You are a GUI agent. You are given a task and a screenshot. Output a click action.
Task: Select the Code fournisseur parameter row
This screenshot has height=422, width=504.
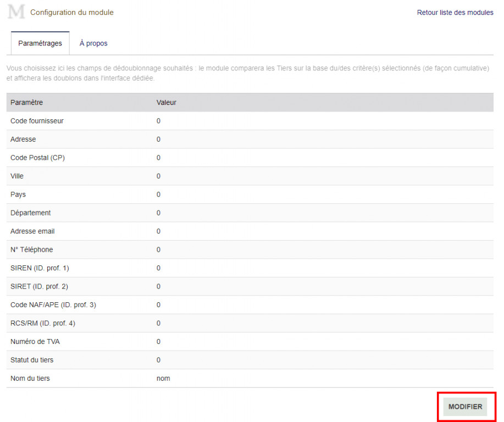37,121
